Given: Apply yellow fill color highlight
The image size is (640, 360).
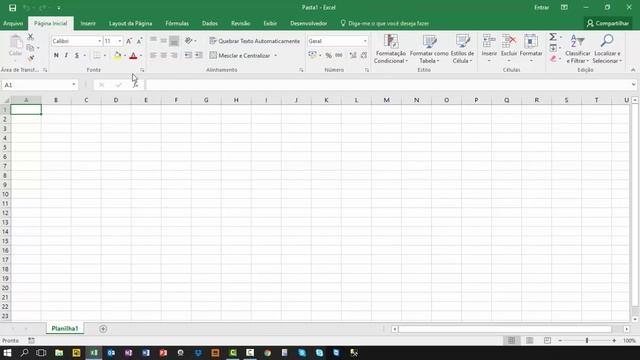Looking at the screenshot, I should (x=117, y=56).
